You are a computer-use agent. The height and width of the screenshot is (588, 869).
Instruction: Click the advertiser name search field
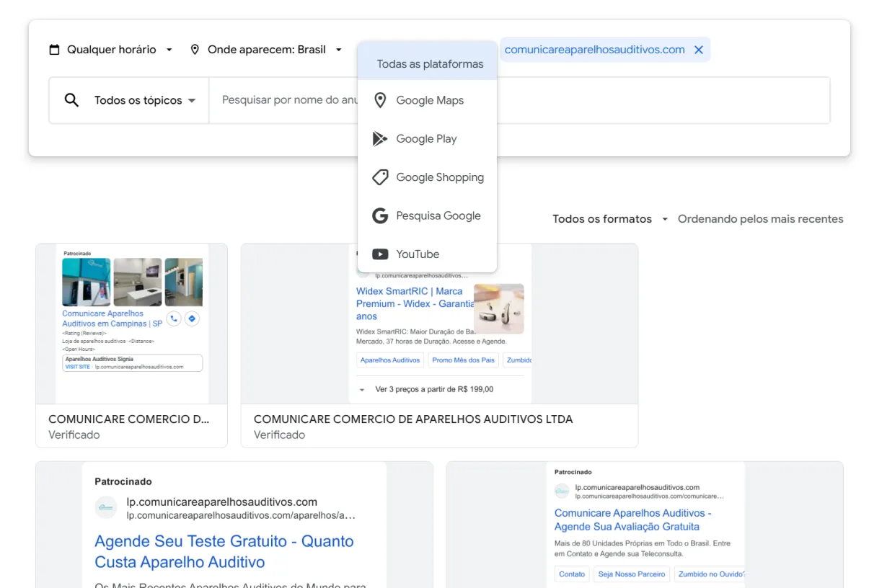point(288,100)
